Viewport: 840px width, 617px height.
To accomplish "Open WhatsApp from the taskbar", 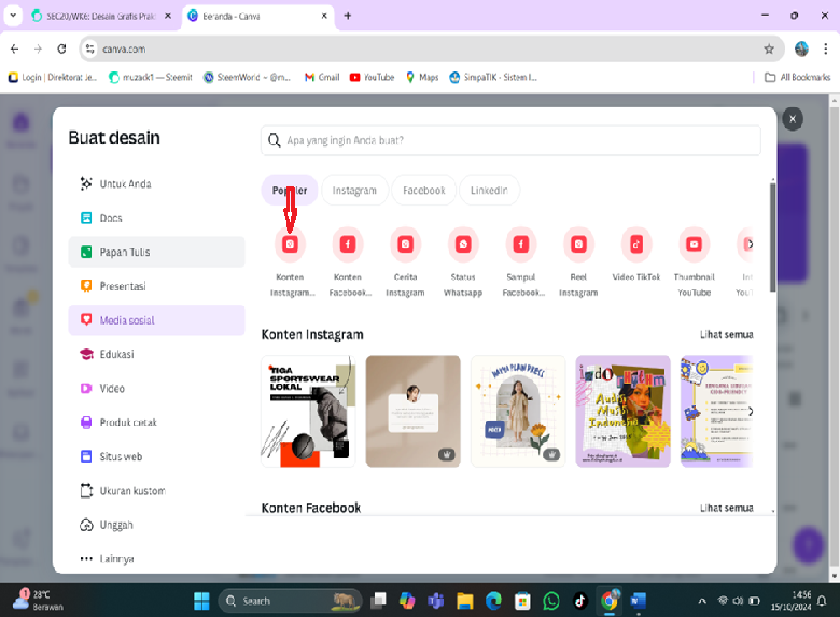I will [x=551, y=601].
